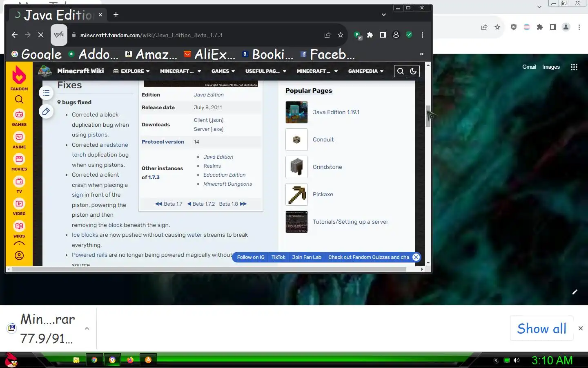Click the VPN badge in the address bar
This screenshot has height=368, width=588.
tap(59, 35)
